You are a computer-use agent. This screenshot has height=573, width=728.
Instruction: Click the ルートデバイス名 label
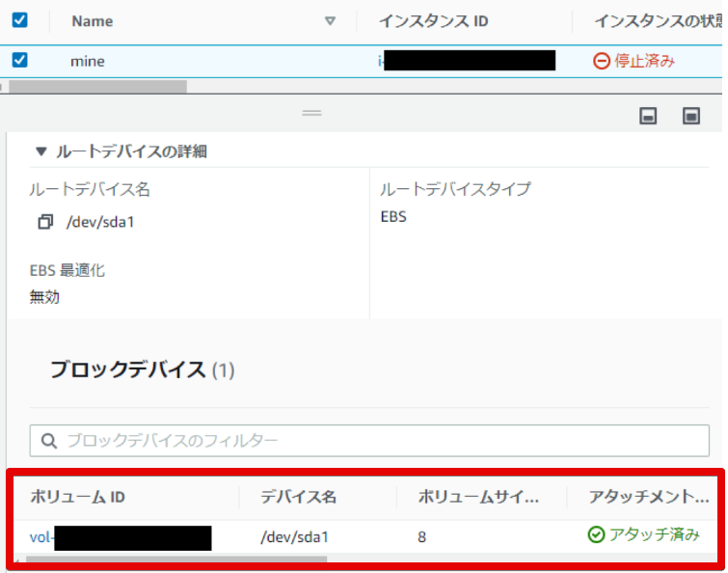pyautogui.click(x=90, y=189)
